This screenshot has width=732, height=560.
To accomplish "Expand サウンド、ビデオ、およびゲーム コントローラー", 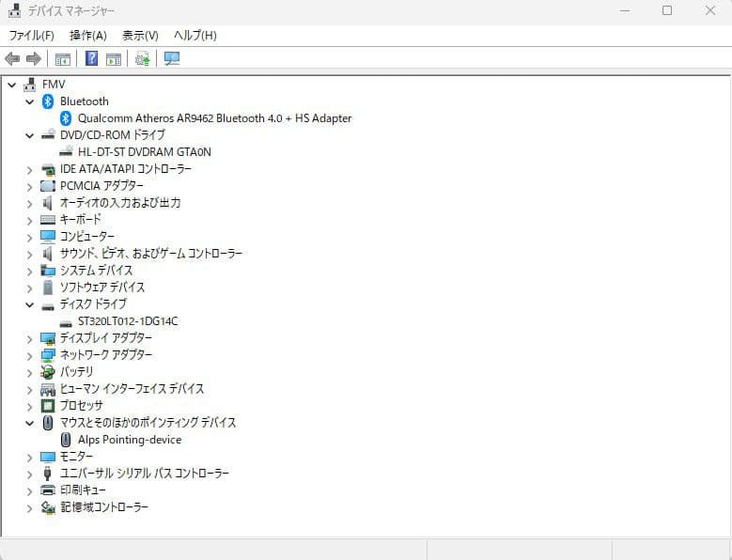I will click(x=30, y=255).
